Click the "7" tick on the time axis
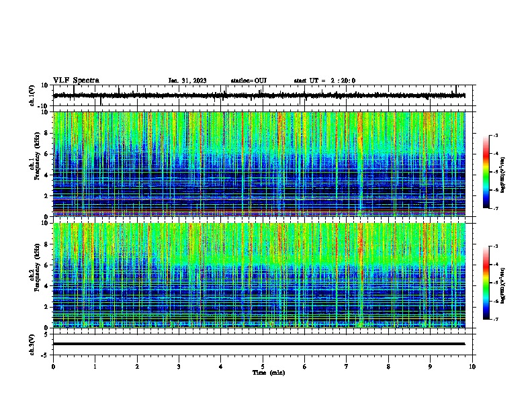Image resolution: width=532 pixels, height=411 pixels. pyautogui.click(x=347, y=367)
